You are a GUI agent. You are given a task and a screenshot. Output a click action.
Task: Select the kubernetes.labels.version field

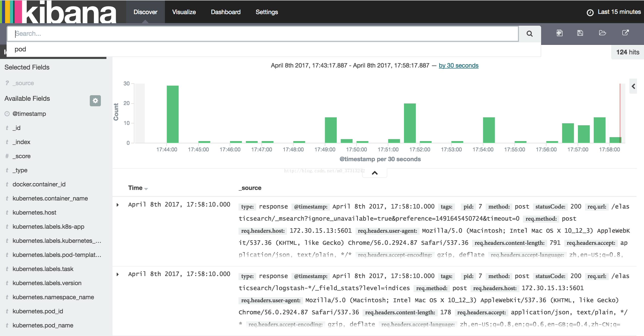[x=47, y=283]
